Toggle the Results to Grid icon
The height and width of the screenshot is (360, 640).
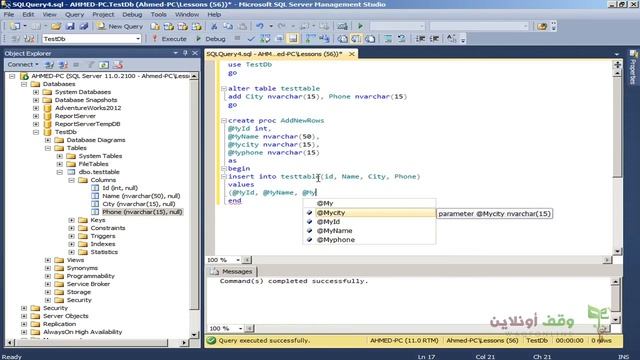(x=356, y=39)
